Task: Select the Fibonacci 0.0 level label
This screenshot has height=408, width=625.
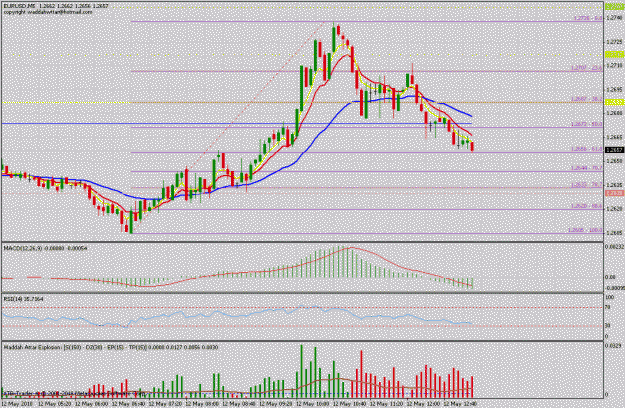Action: pos(588,18)
